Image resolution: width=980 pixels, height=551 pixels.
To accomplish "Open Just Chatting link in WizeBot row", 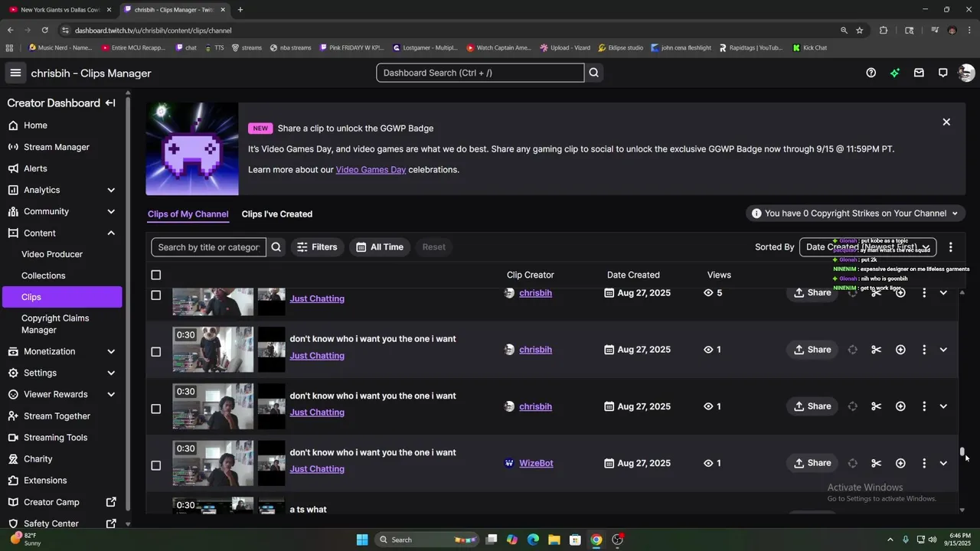I will click(x=317, y=469).
